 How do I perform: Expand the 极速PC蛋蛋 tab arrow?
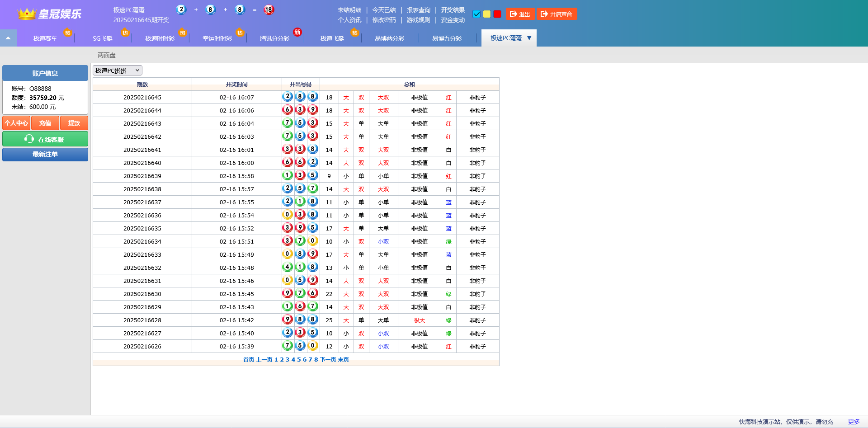[x=529, y=38]
